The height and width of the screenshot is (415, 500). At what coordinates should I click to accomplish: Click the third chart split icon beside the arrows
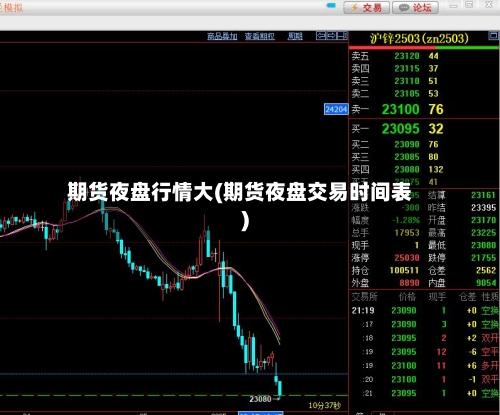342,35
